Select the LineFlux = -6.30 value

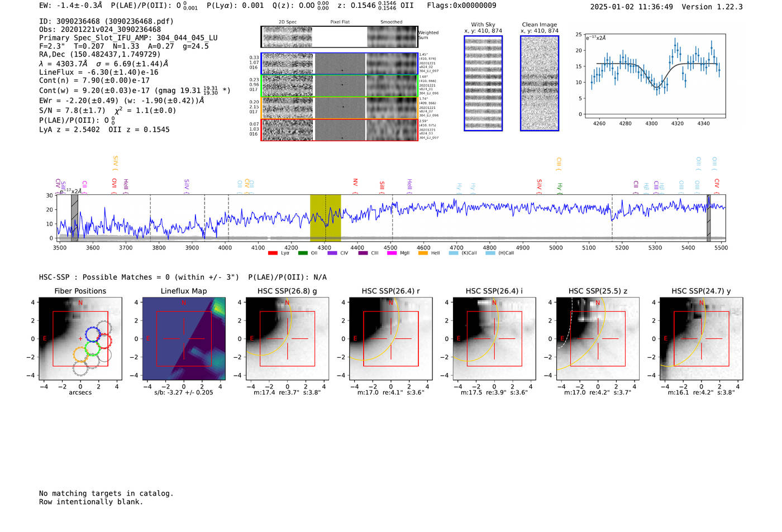coord(99,72)
